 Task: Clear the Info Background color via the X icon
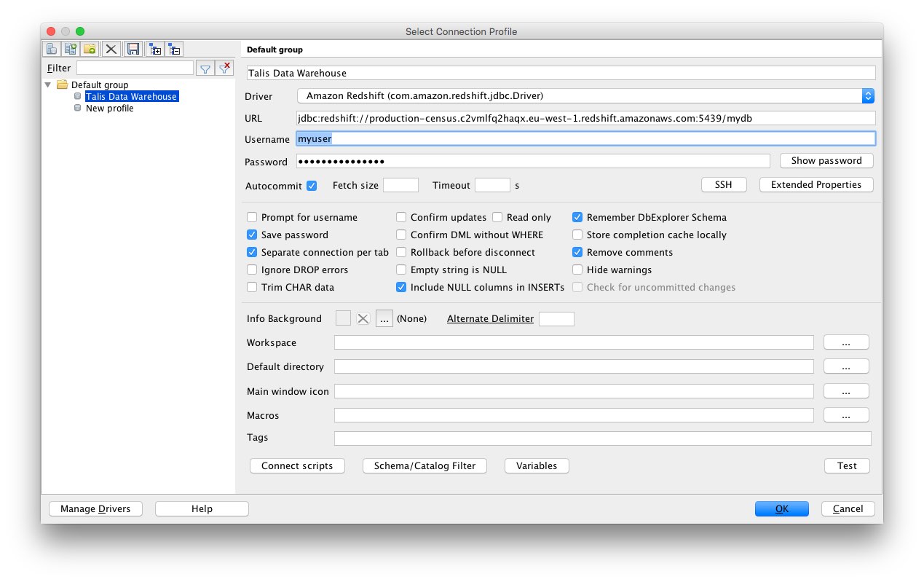[363, 318]
